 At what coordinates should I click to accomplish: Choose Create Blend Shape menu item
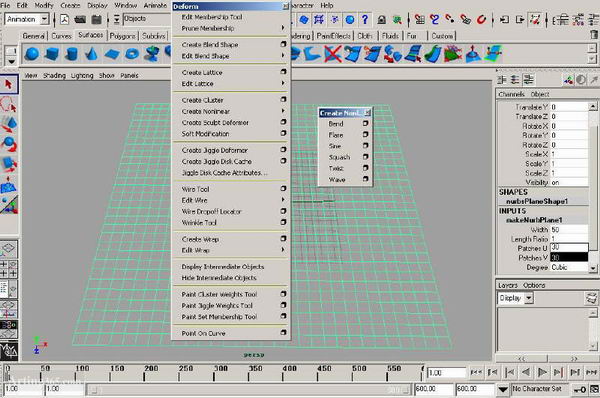coord(210,44)
